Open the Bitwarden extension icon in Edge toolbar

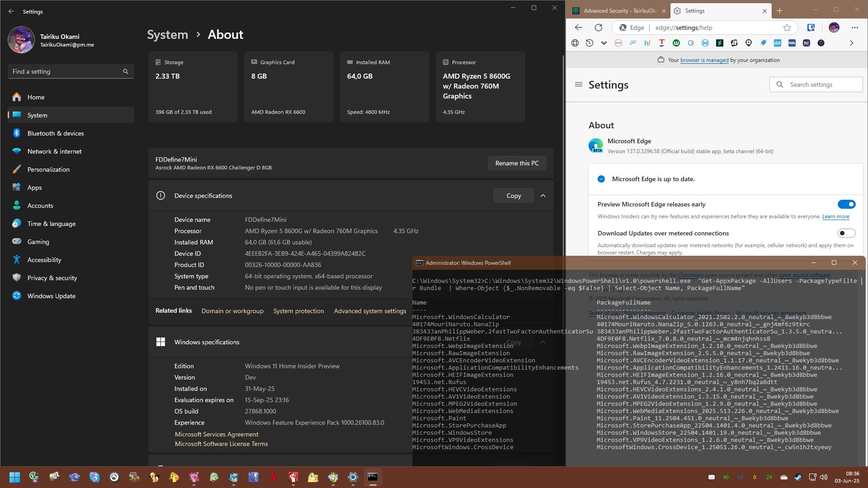tap(811, 28)
